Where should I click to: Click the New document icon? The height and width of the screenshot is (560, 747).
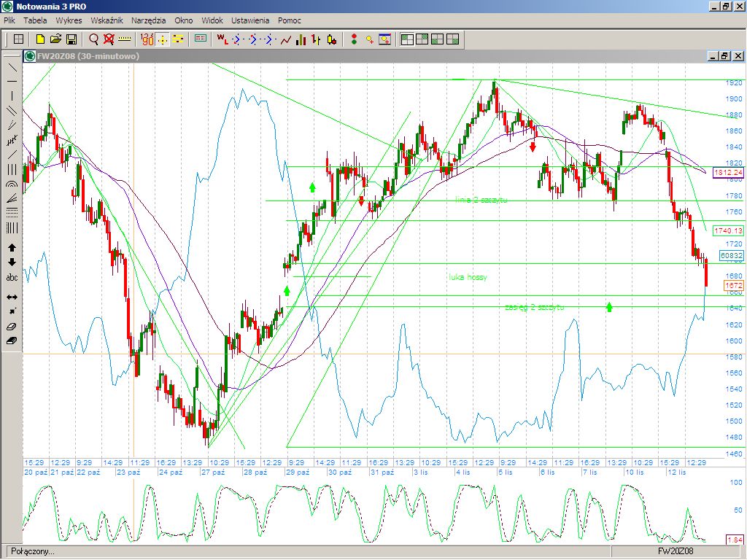pyautogui.click(x=41, y=39)
